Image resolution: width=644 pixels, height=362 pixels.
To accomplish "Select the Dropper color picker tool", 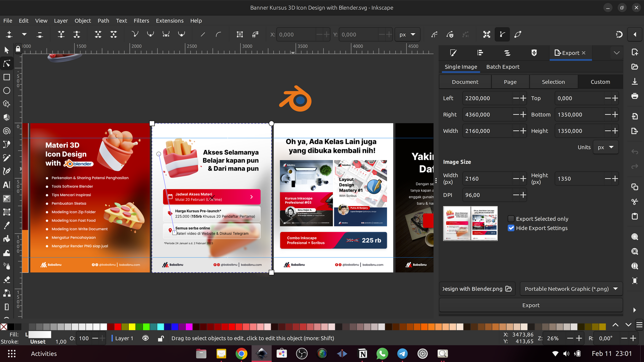I will click(x=6, y=225).
